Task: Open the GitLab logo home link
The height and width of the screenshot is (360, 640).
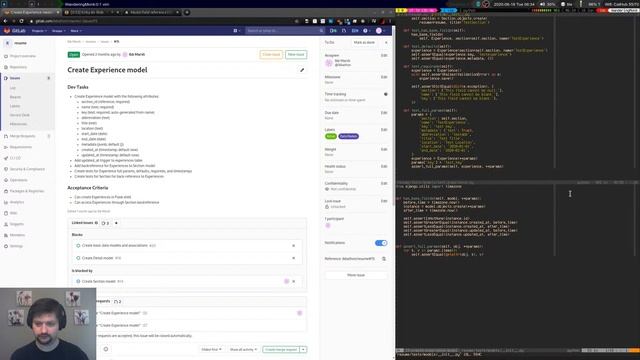Action: pos(15,31)
